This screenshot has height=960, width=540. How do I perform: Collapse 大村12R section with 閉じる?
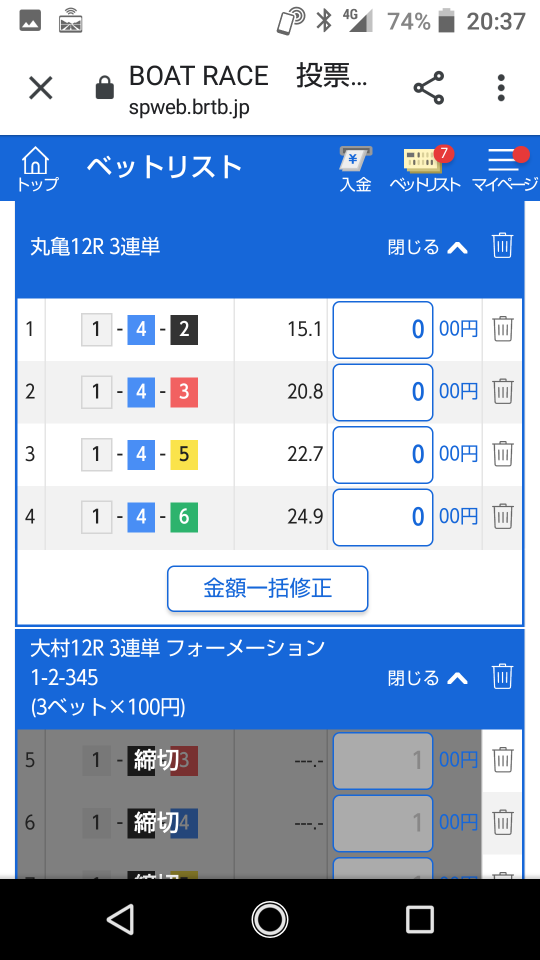[428, 678]
